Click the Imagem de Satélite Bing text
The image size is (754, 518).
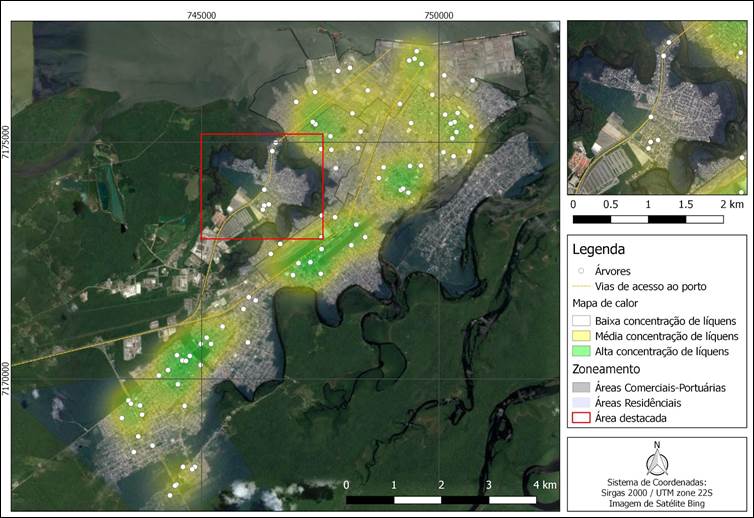656,505
